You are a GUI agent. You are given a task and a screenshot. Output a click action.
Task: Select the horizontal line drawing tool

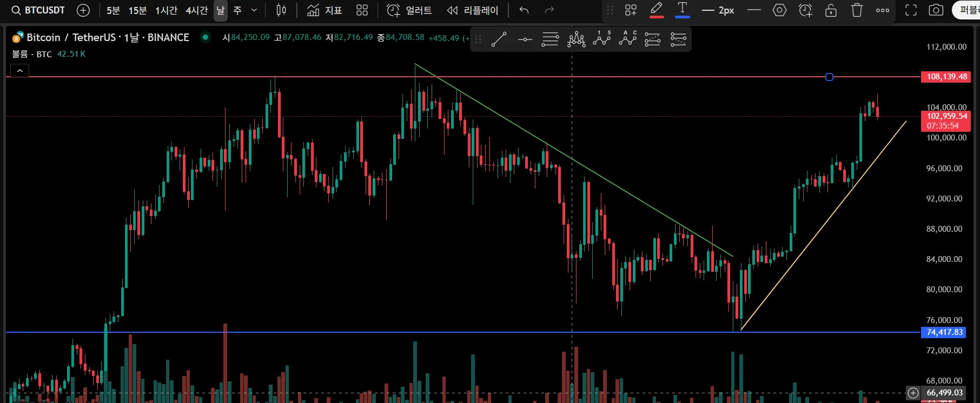tap(525, 39)
